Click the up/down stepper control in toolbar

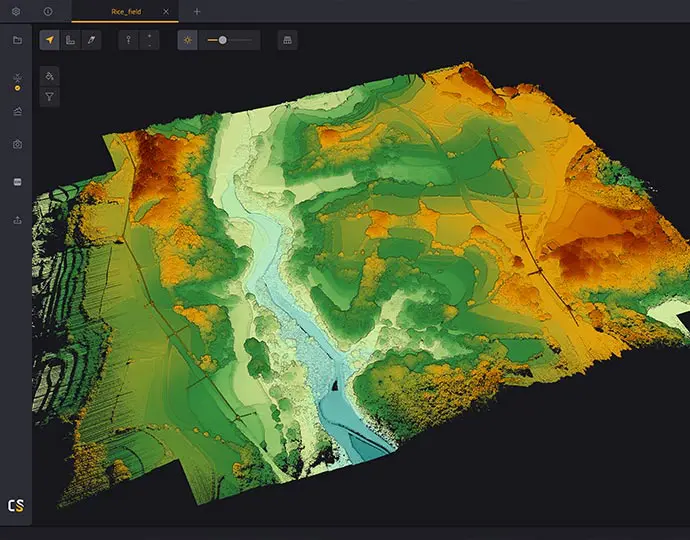pyautogui.click(x=149, y=40)
